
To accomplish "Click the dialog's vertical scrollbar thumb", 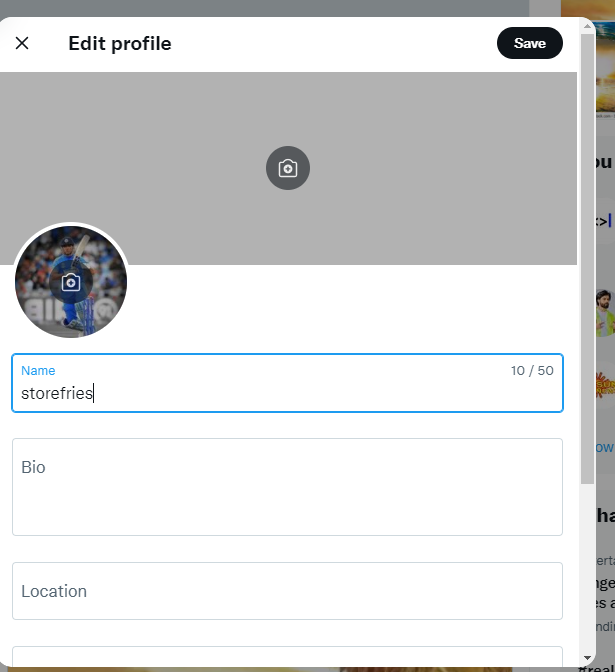I will point(588,258).
